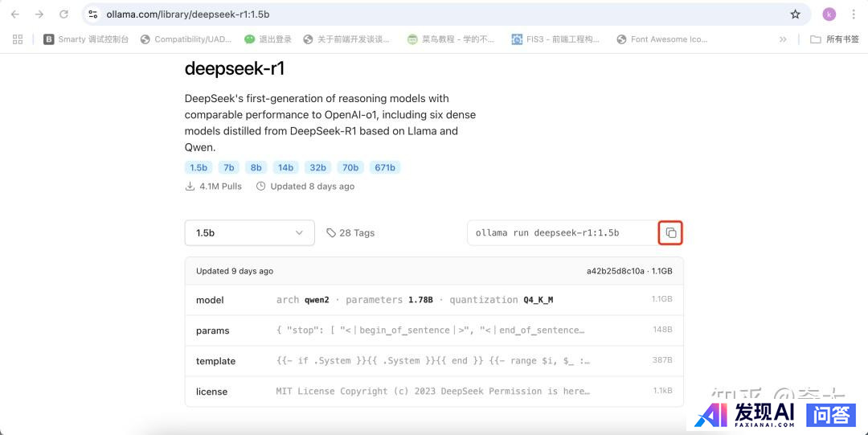Expand hidden bookmarks overflow chevron
Screen dimensions: 868x435
click(783, 39)
